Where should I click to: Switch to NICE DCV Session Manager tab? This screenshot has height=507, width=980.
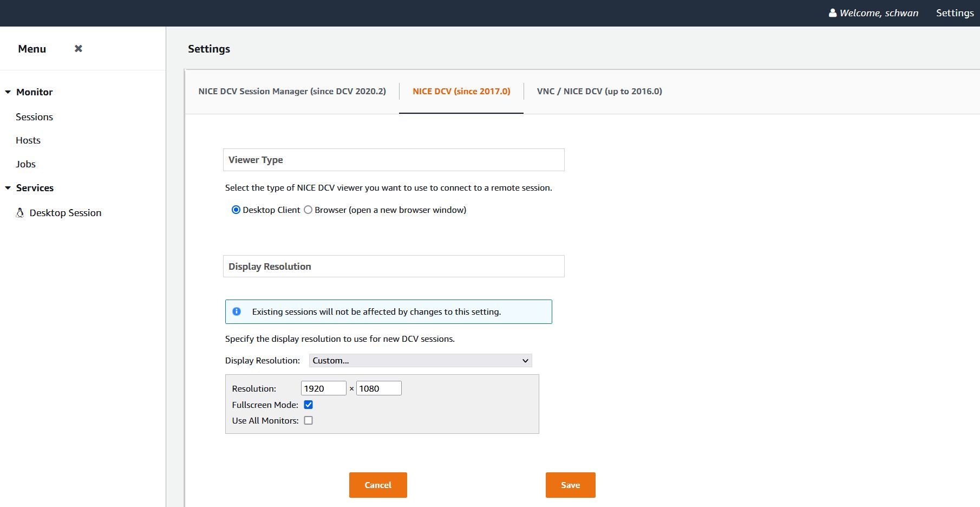(292, 92)
